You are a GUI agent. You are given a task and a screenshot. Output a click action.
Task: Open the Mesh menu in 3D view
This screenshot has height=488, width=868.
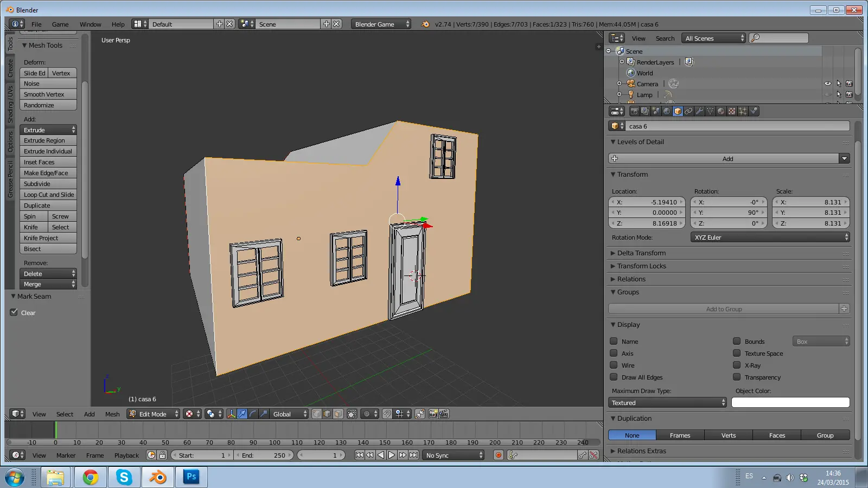(x=112, y=414)
